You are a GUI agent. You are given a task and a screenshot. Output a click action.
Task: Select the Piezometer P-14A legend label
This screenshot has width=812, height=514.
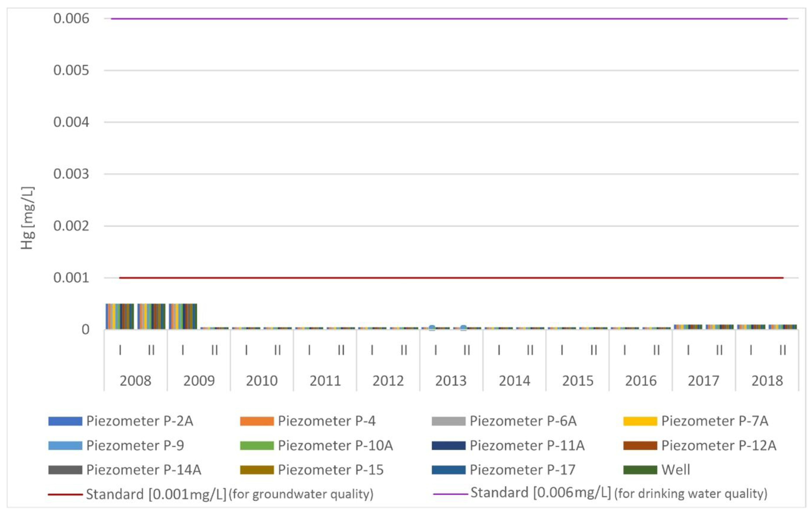144,470
